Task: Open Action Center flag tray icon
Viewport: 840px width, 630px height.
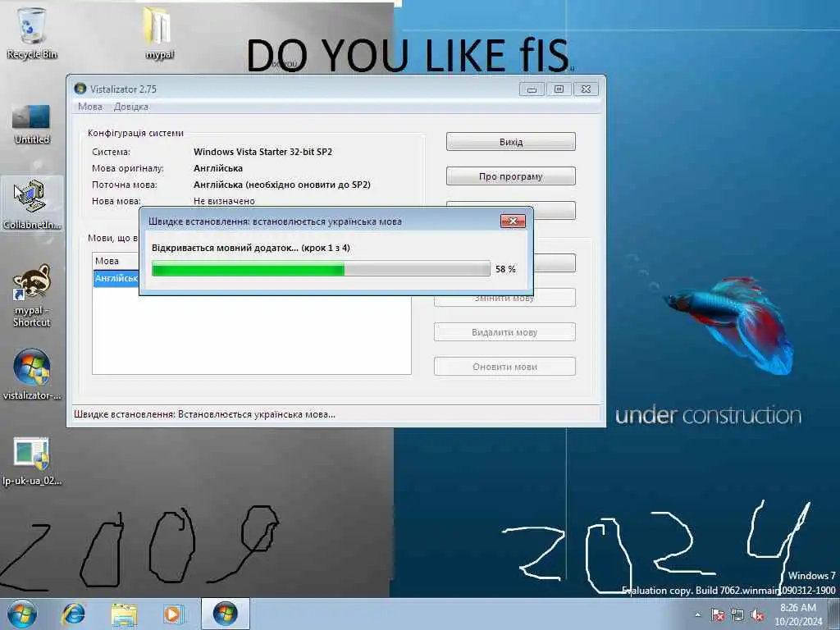Action: pos(717,615)
